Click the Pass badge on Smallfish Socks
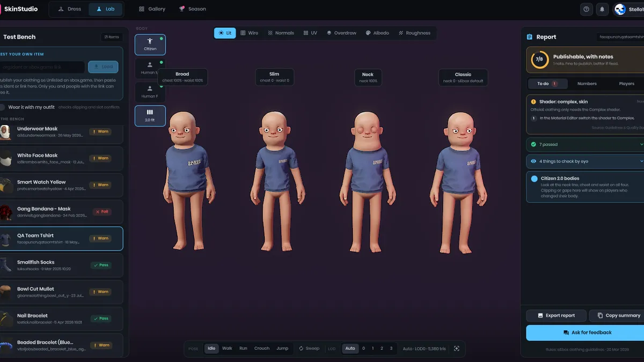Viewport: 644px width, 362px height. (101, 265)
